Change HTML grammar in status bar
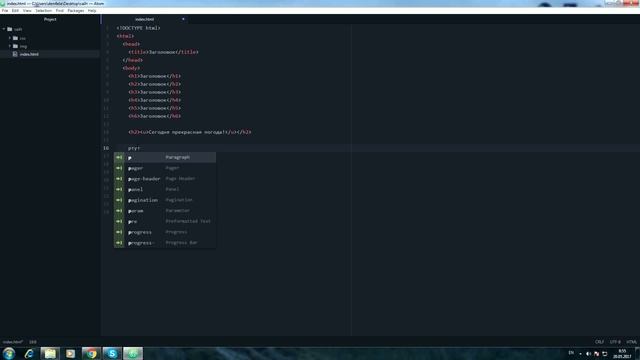Viewport: 640px width, 360px height. pyautogui.click(x=631, y=342)
